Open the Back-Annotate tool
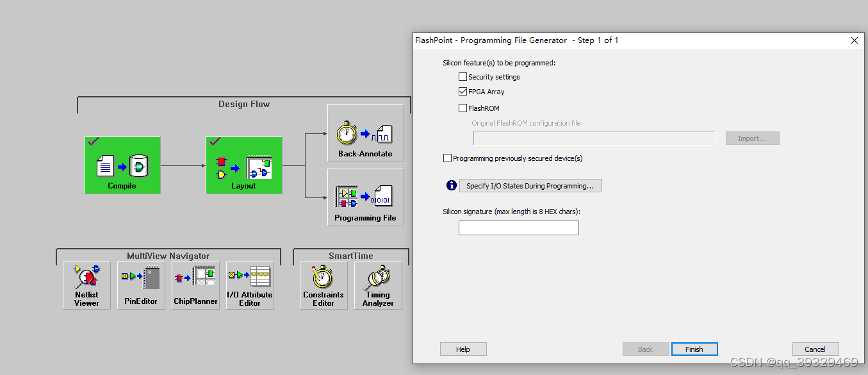 pyautogui.click(x=365, y=133)
